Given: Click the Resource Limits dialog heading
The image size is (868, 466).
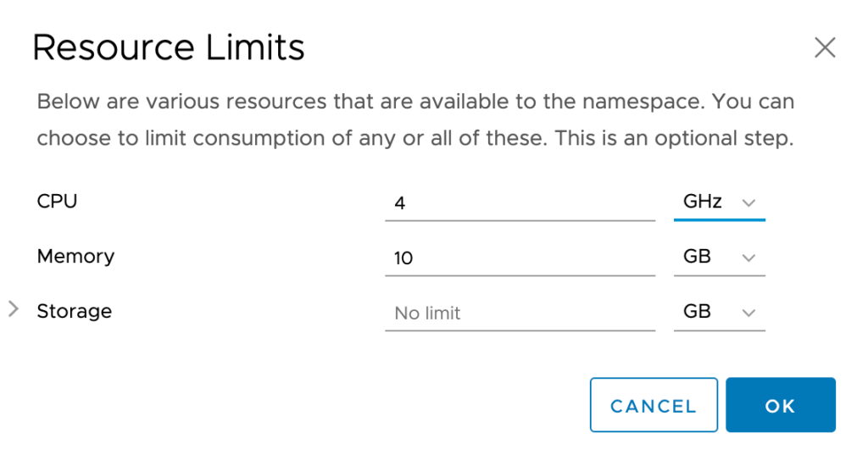Looking at the screenshot, I should [168, 47].
